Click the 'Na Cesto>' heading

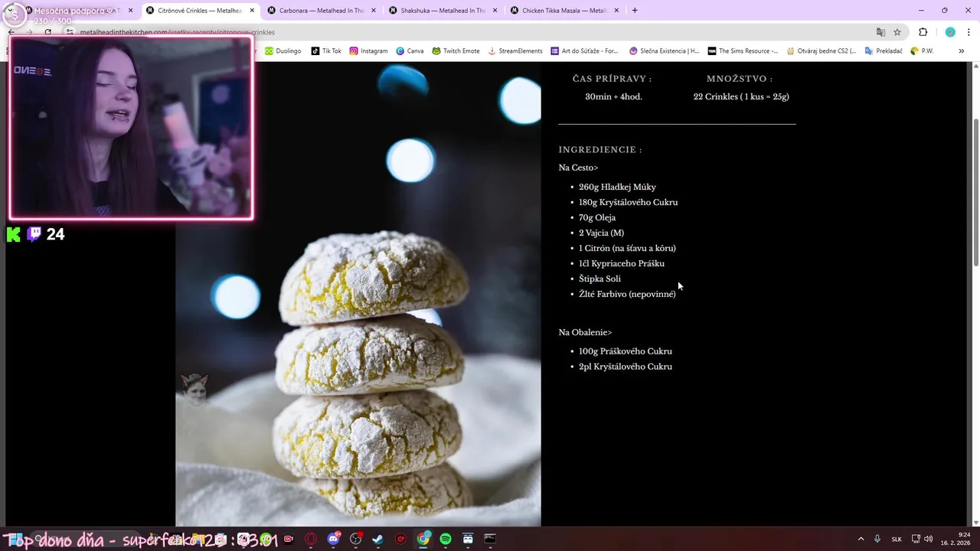click(x=578, y=168)
